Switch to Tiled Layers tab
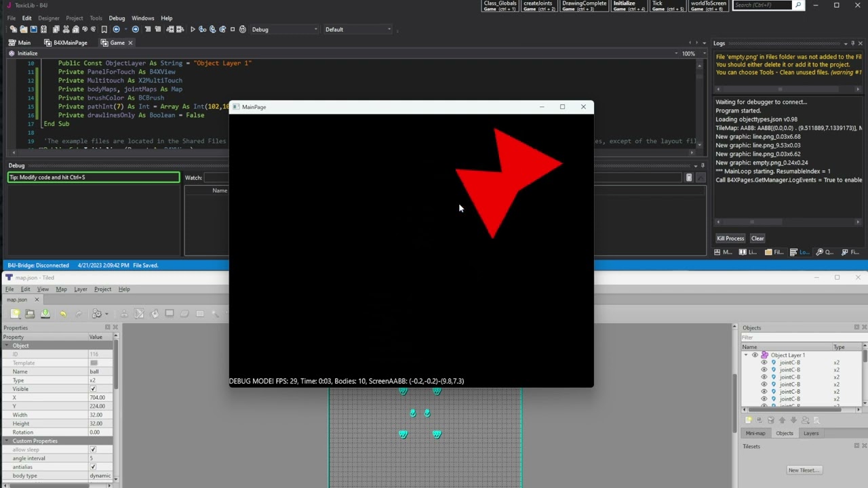This screenshot has height=488, width=868. [811, 433]
